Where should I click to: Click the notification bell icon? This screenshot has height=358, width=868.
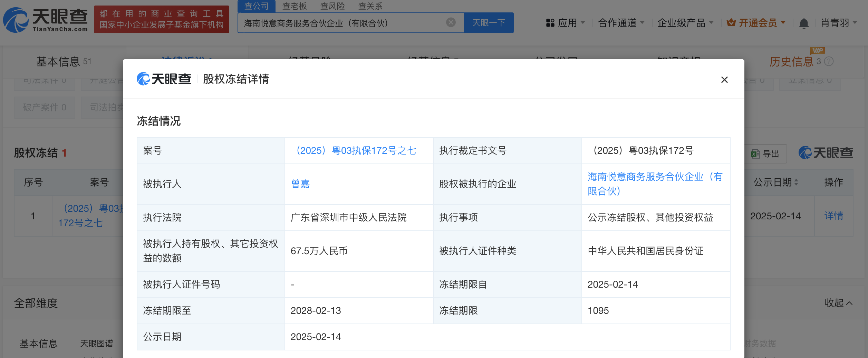point(804,23)
